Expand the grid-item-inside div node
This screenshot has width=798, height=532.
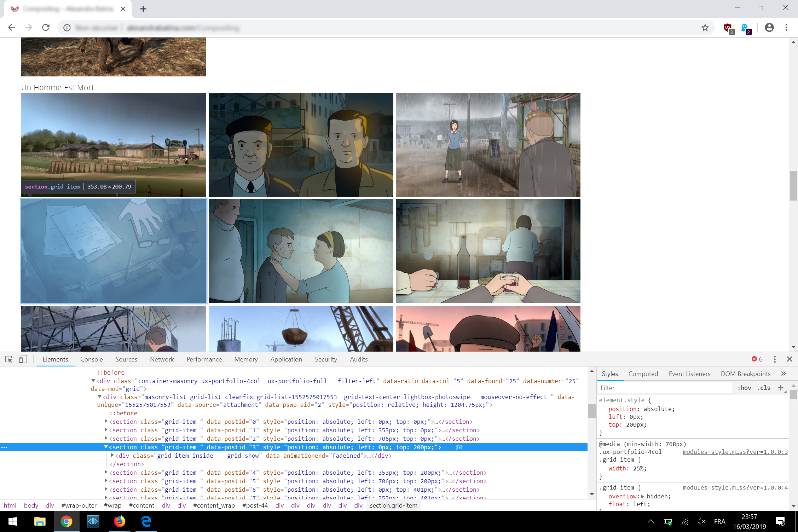[x=112, y=456]
